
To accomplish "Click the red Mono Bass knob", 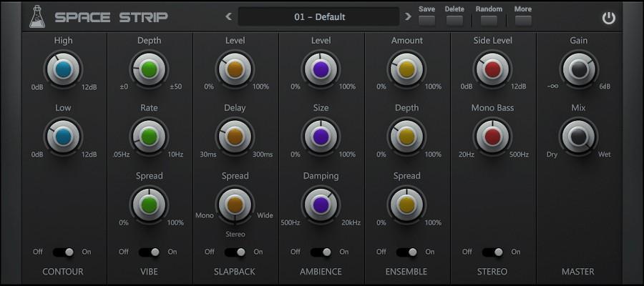I will 492,137.
